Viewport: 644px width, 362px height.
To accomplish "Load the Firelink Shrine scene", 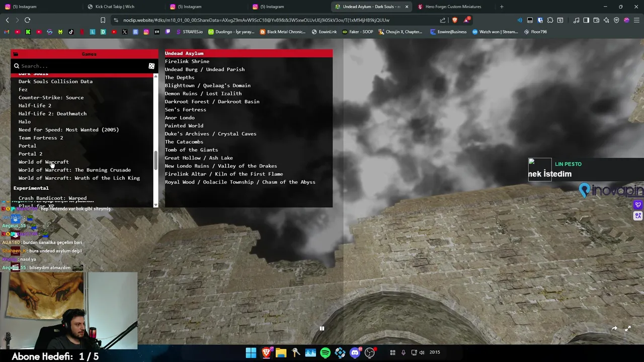I will (187, 61).
